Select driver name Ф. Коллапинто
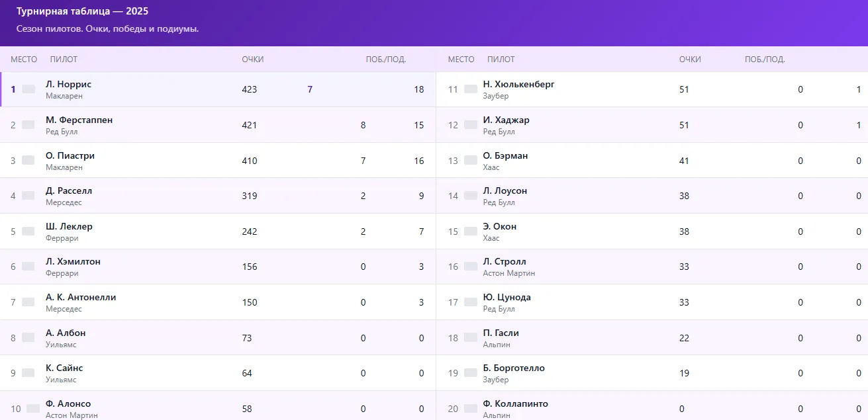Image resolution: width=868 pixels, height=420 pixels. [x=516, y=403]
